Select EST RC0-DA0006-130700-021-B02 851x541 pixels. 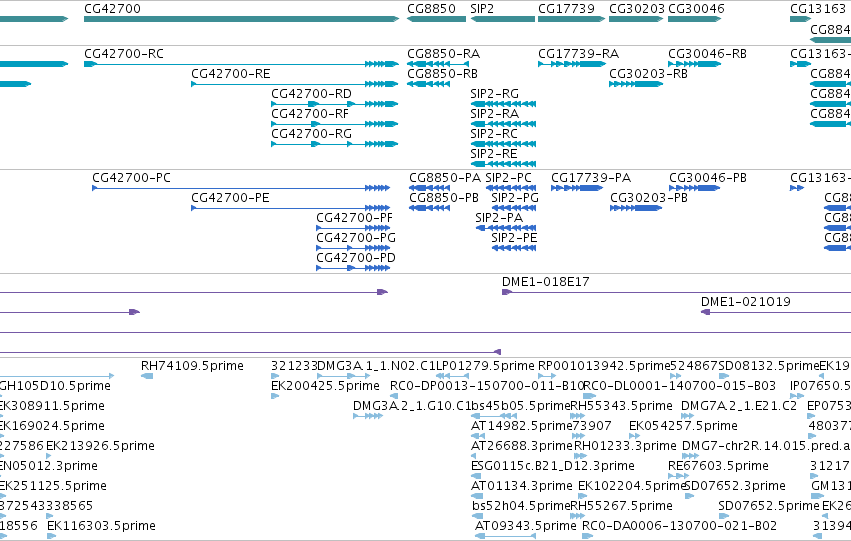(x=587, y=536)
